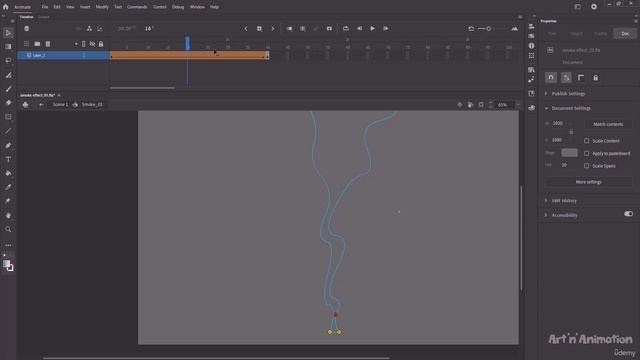Step forward one frame
The width and height of the screenshot is (640, 360).
(385, 29)
